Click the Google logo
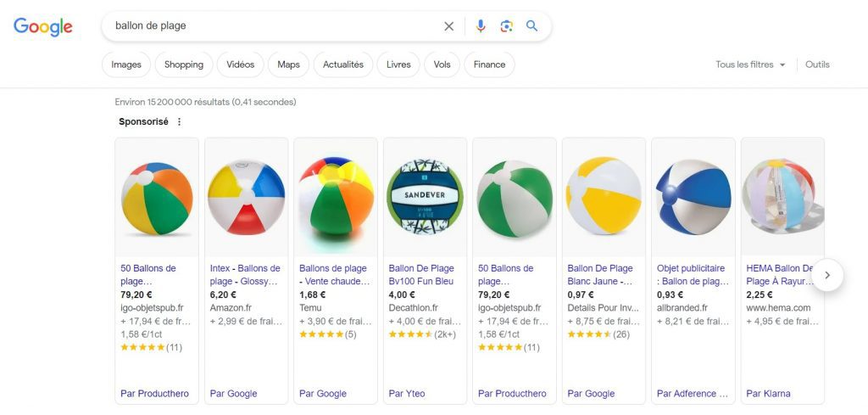868x415 pixels. pos(43,26)
